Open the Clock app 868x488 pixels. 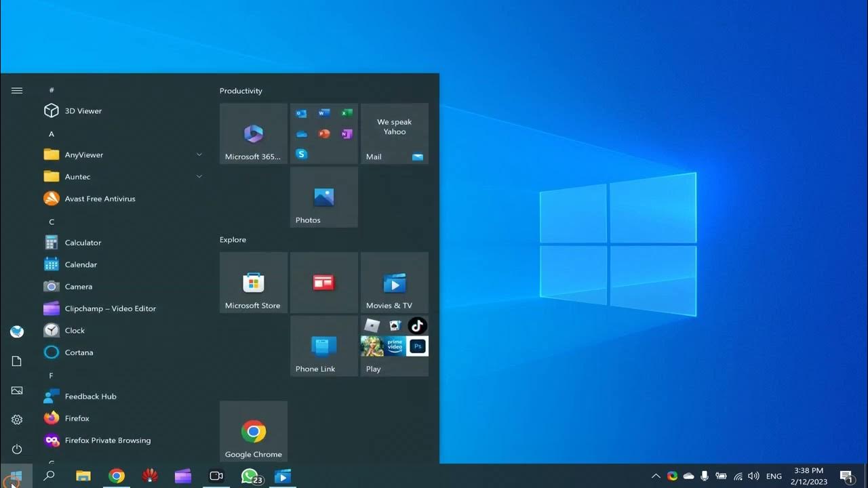[x=122, y=331]
